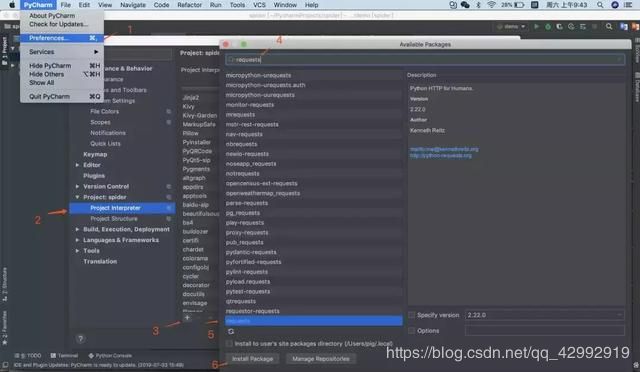Click the Debug bug icon in toolbar
The width and height of the screenshot is (640, 372).
tap(548, 27)
